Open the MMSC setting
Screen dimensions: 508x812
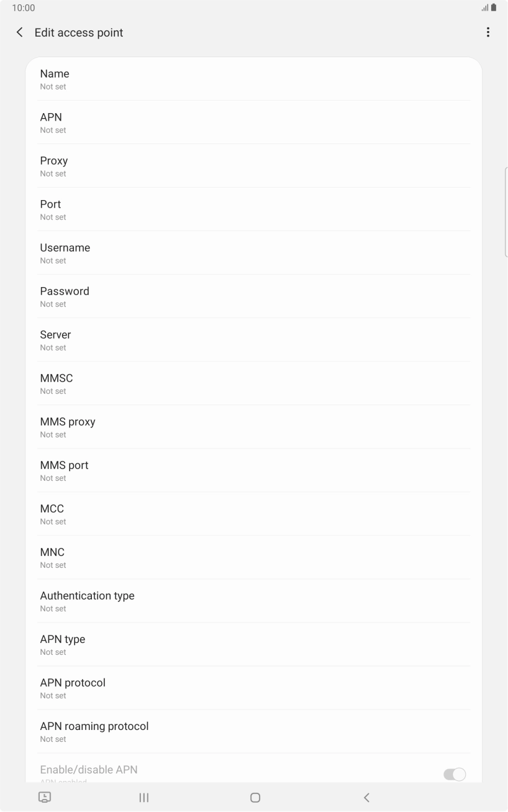pyautogui.click(x=253, y=383)
